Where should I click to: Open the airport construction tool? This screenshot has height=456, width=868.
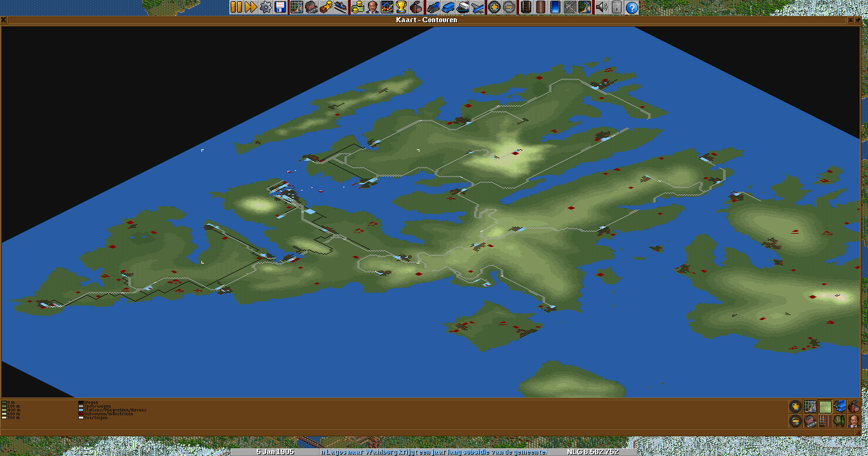tap(570, 7)
